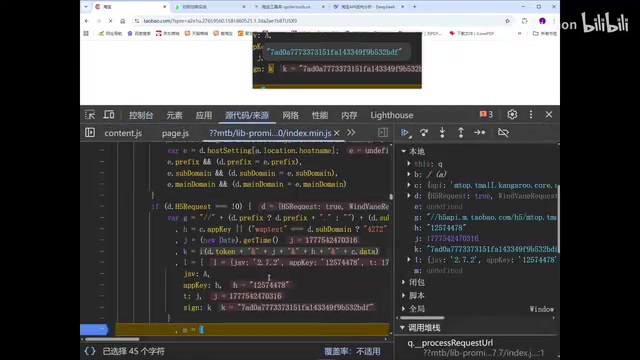The width and height of the screenshot is (640, 360).
Task: Click the inspect element picker icon
Action: pyautogui.click(x=90, y=115)
